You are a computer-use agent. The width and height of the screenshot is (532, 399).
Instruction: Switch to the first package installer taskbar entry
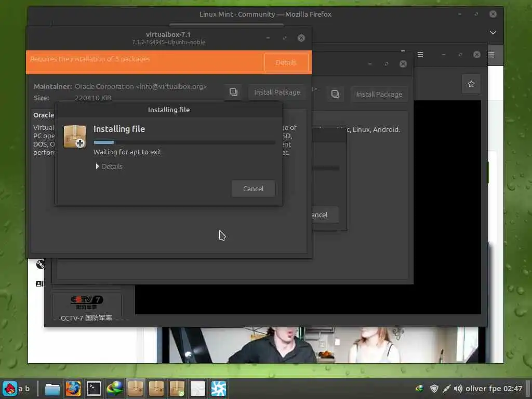(136, 389)
